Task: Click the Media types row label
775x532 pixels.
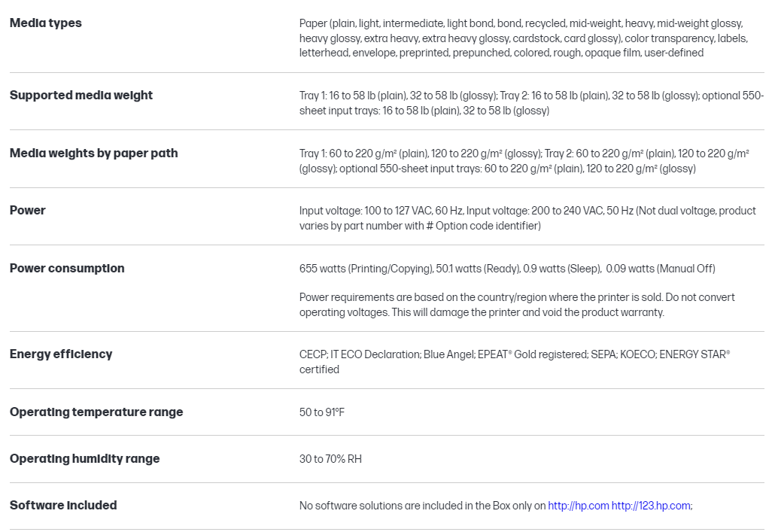Action: click(46, 23)
